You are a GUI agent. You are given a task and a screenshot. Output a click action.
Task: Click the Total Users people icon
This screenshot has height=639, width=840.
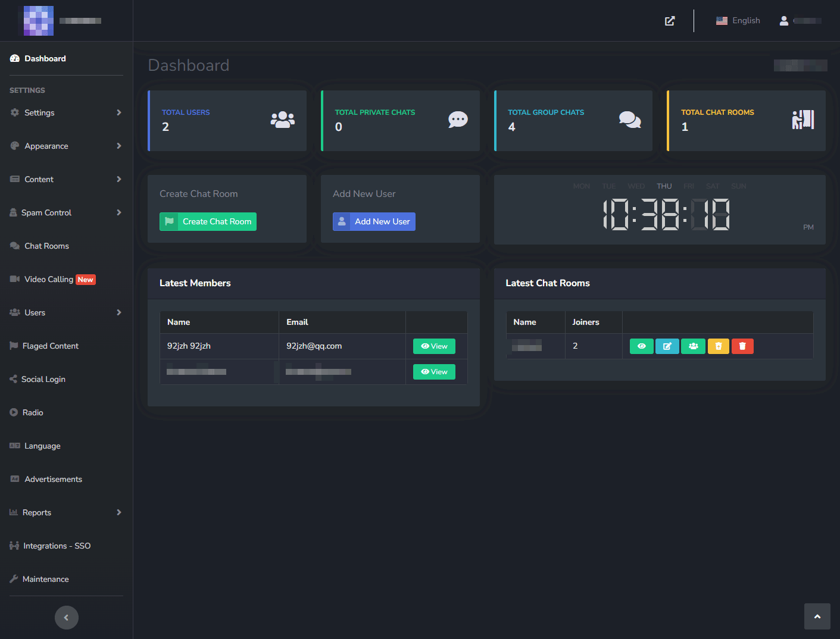click(282, 120)
